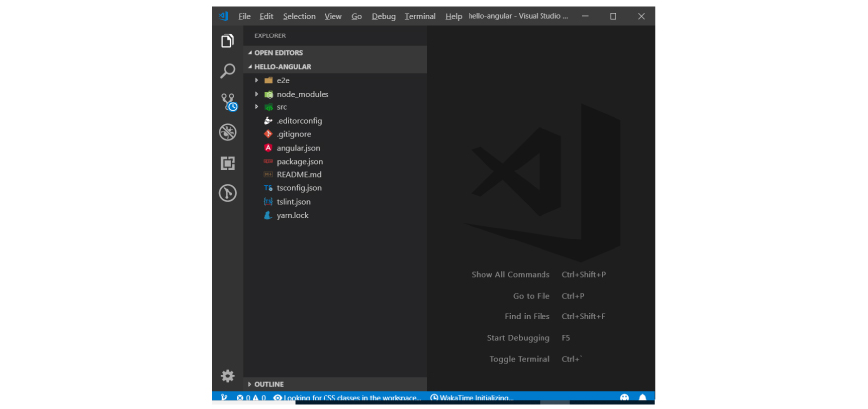Click the feedback smiley in status bar

[625, 397]
